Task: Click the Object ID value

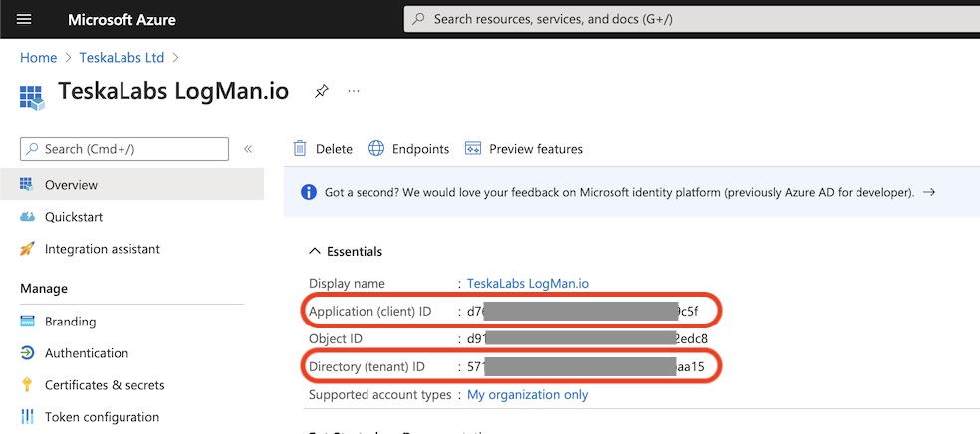Action: pos(588,339)
